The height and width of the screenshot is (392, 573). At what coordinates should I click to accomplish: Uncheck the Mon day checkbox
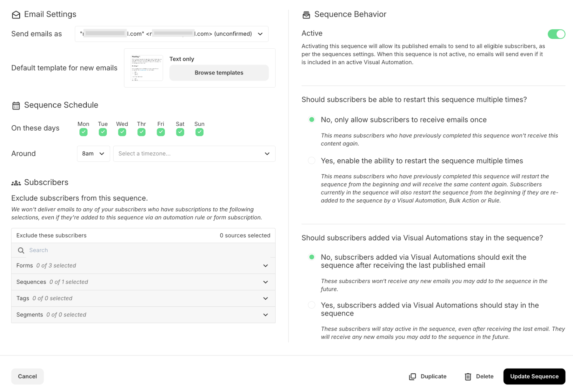click(83, 132)
